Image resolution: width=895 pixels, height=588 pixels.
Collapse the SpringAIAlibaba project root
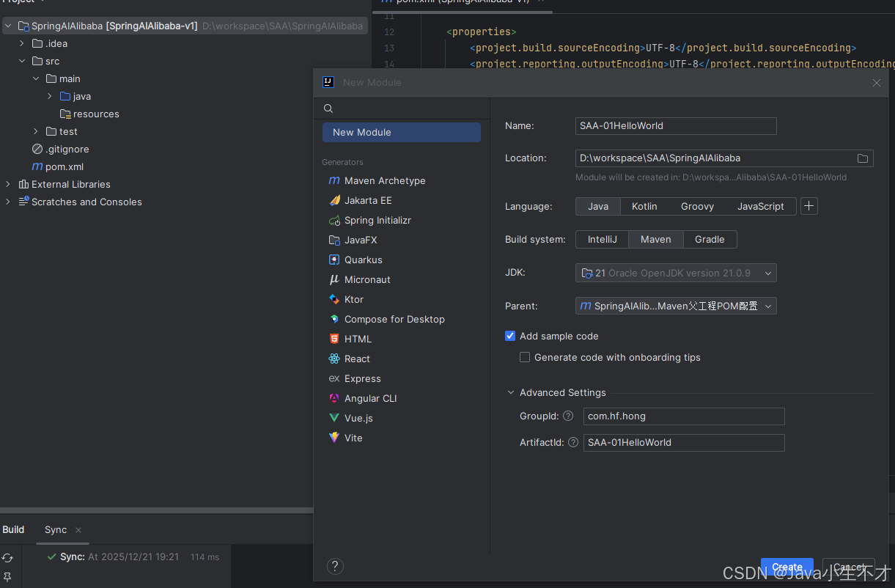coord(8,26)
